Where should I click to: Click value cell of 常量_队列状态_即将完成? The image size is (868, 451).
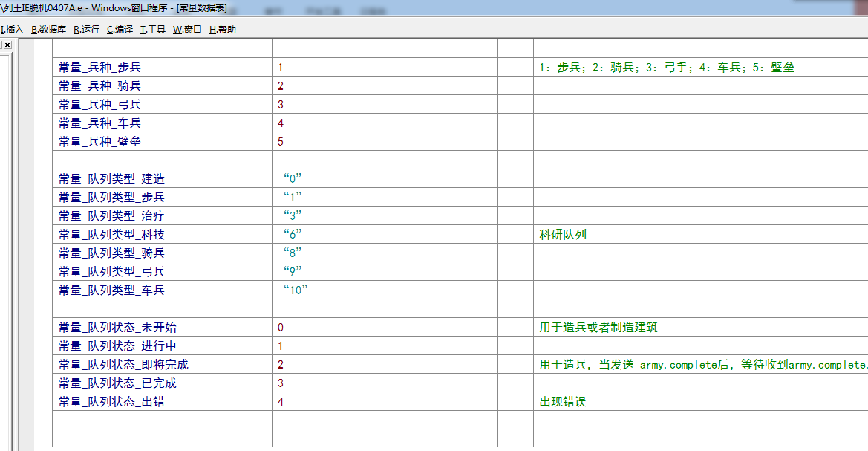click(281, 365)
